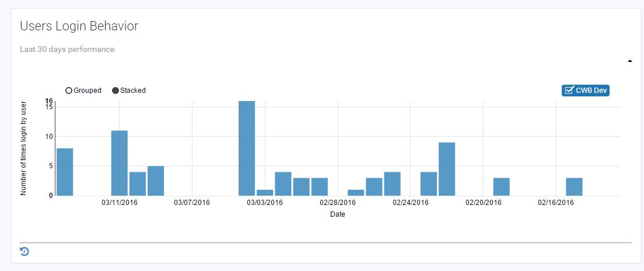Image resolution: width=644 pixels, height=271 pixels.
Task: Click the 02/24/2016 date axis label
Action: pos(411,203)
